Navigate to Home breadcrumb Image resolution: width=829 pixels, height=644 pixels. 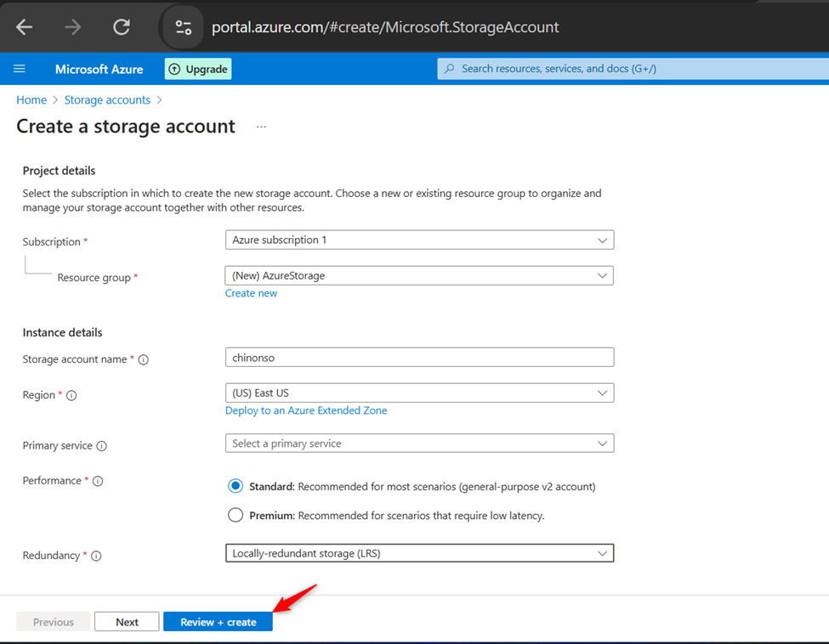pyautogui.click(x=31, y=100)
